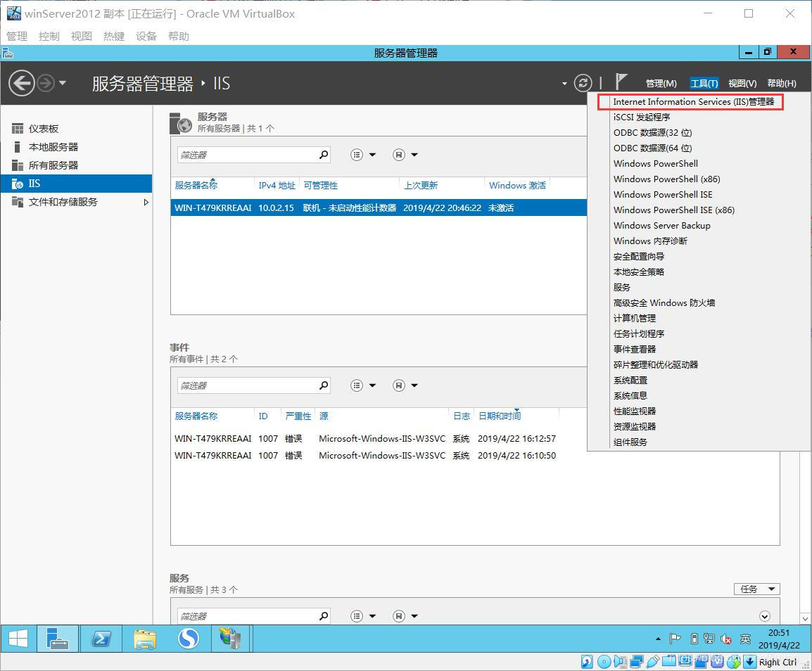Click the events filter input field
This screenshot has height=671, width=812.
point(246,385)
